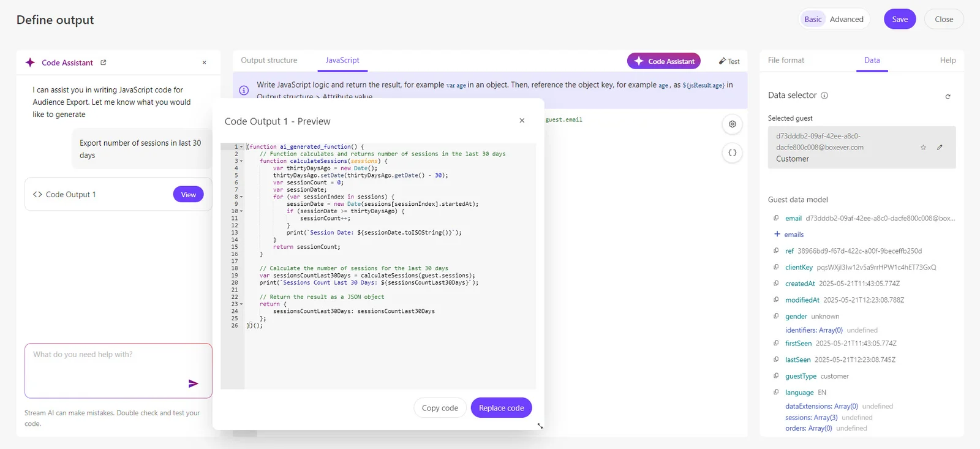Click the info icon next to Data selector
This screenshot has height=449, width=980.
(824, 96)
